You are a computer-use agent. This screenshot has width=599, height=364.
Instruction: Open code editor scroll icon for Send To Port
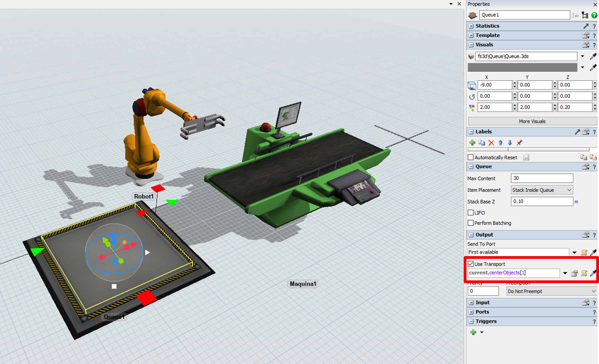(x=584, y=252)
